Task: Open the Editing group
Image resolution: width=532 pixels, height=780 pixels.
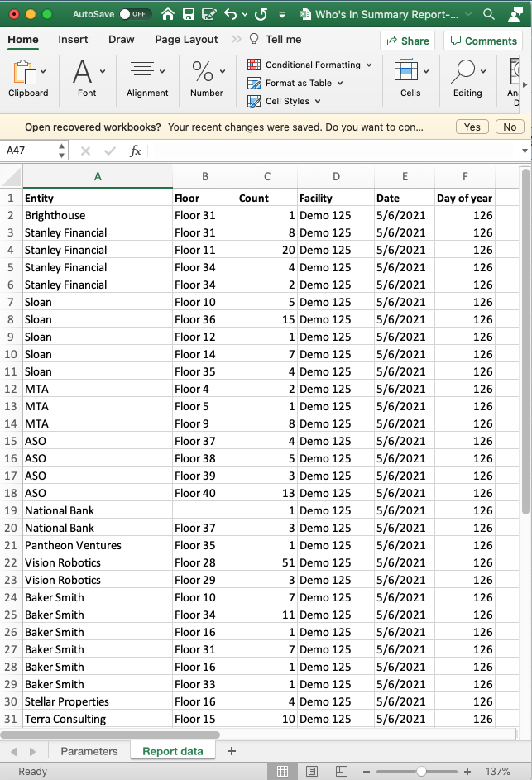Action: point(467,78)
